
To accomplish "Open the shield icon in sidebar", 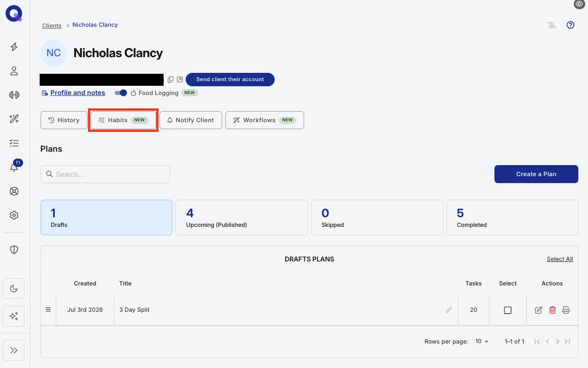I will pos(14,249).
